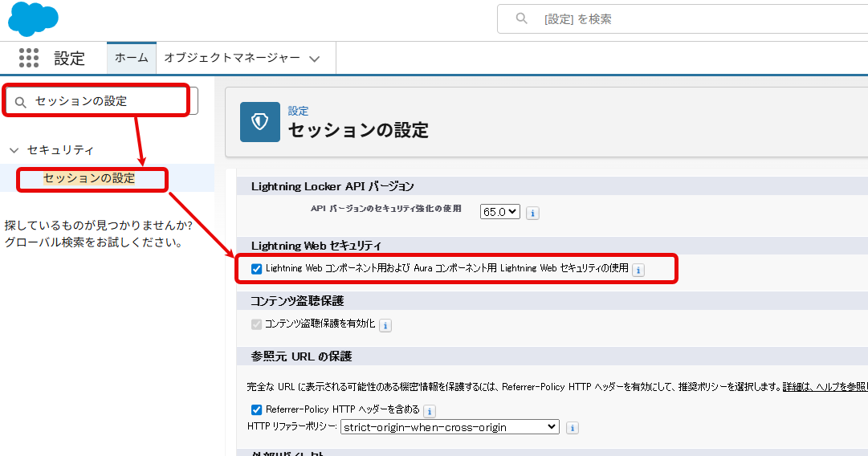Focus the Quick Find box with セッションの設定
Image resolution: width=868 pixels, height=456 pixels.
pos(100,101)
